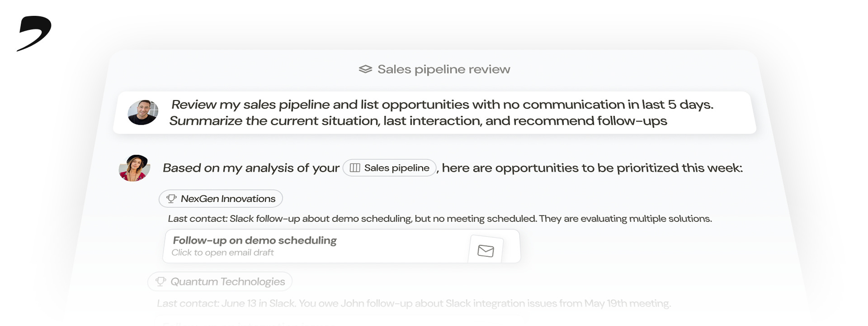
Task: Open the NexGen Innovations opportunity name
Action: (x=228, y=199)
